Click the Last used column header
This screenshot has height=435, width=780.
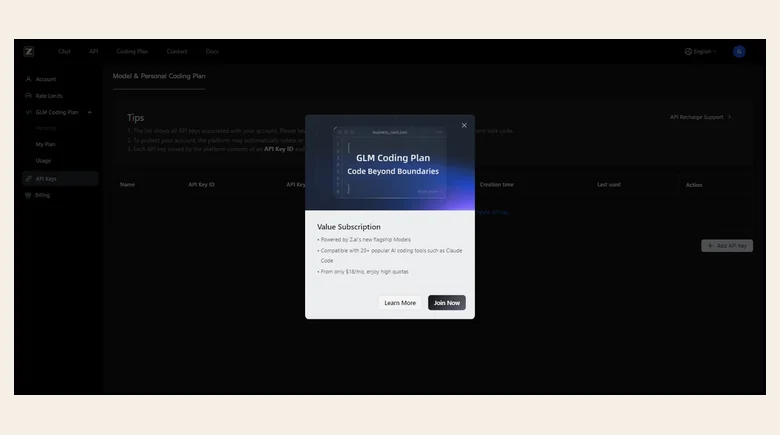pyautogui.click(x=608, y=185)
